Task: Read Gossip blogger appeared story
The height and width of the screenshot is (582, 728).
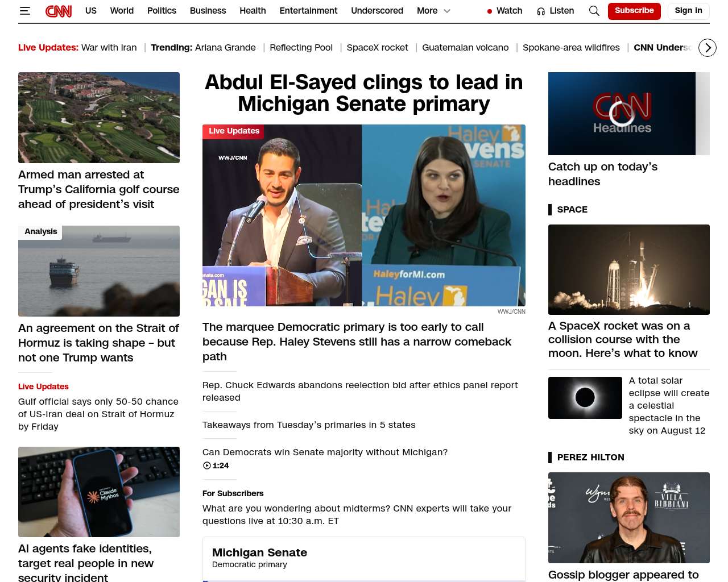Action: pyautogui.click(x=623, y=575)
